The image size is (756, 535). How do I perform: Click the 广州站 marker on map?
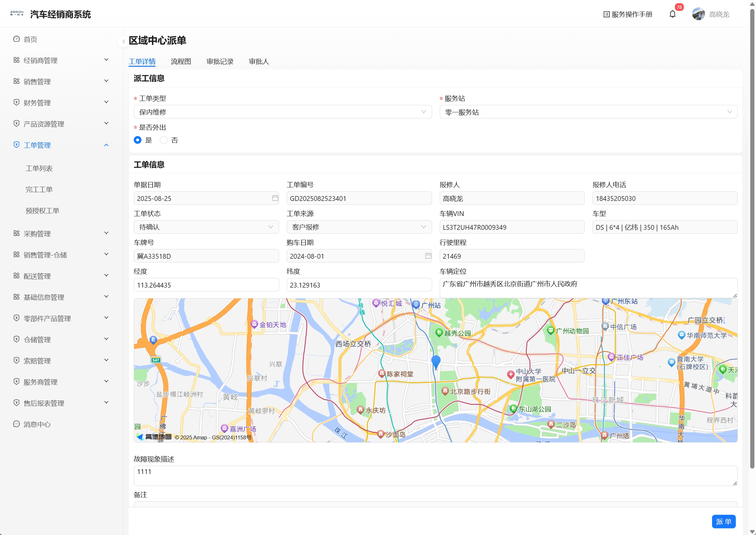coord(416,305)
